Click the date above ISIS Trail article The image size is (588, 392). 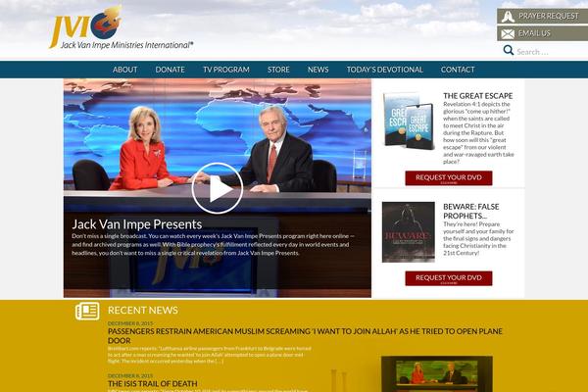[x=130, y=375]
